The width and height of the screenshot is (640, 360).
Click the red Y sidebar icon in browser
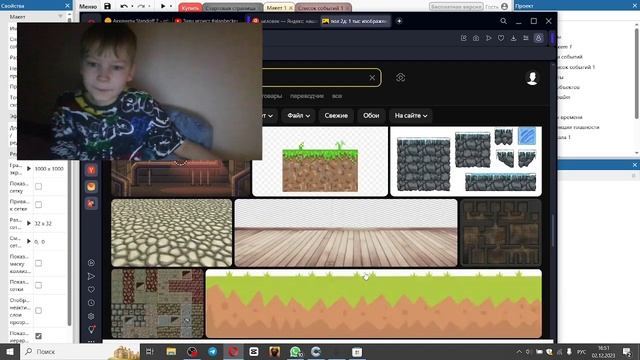point(91,170)
